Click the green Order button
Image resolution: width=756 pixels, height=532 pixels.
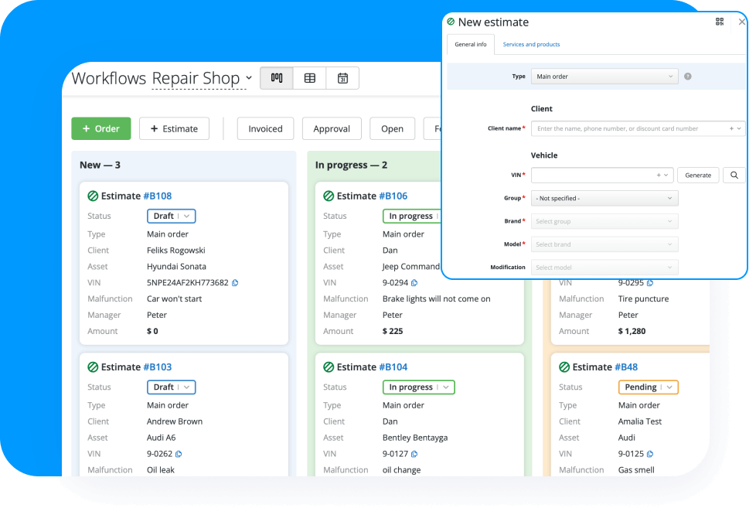click(101, 129)
